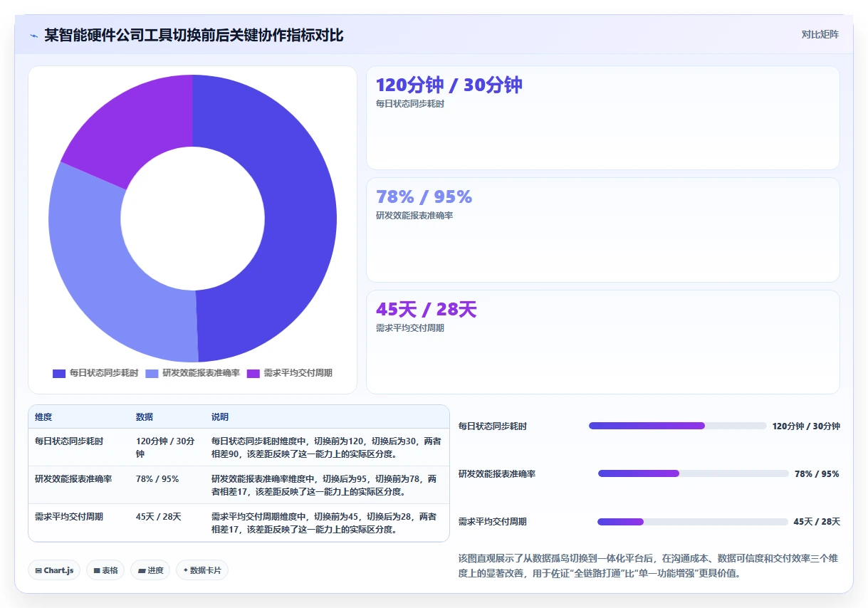Screen dimensions: 868x608
Task: Click the progress value 78% / 95%
Action: click(817, 474)
